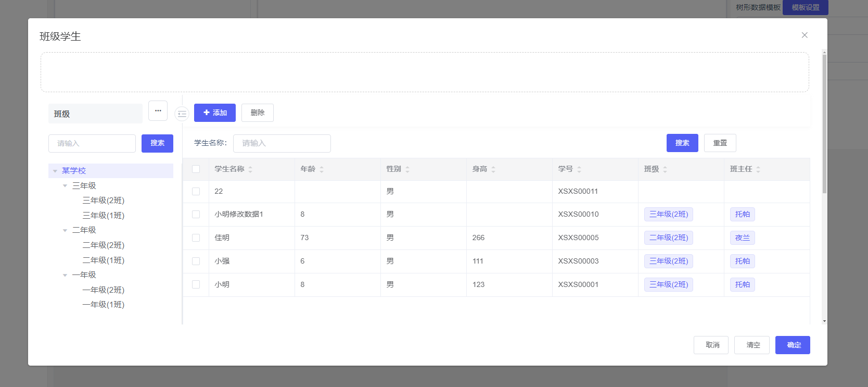The height and width of the screenshot is (387, 868).
Task: Close the 班级学生 dialog with X
Action: (x=805, y=35)
